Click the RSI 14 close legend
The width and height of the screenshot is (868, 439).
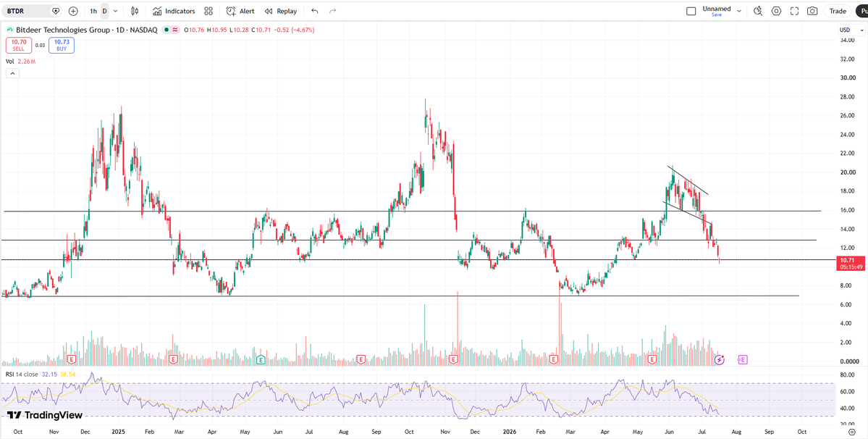point(22,375)
